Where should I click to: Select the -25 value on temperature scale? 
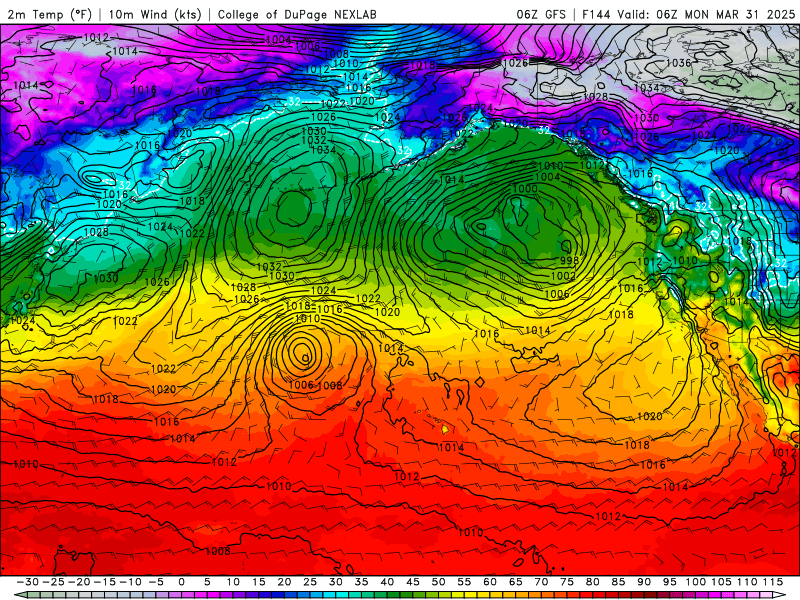pyautogui.click(x=53, y=582)
